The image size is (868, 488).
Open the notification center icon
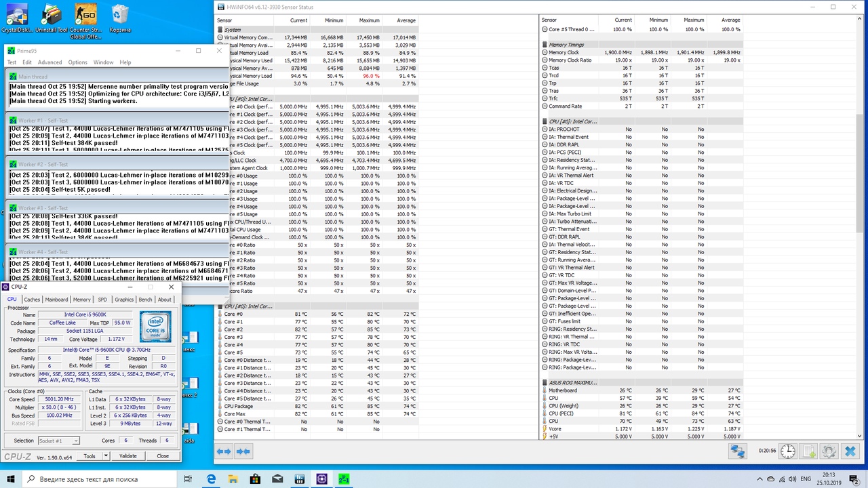854,479
